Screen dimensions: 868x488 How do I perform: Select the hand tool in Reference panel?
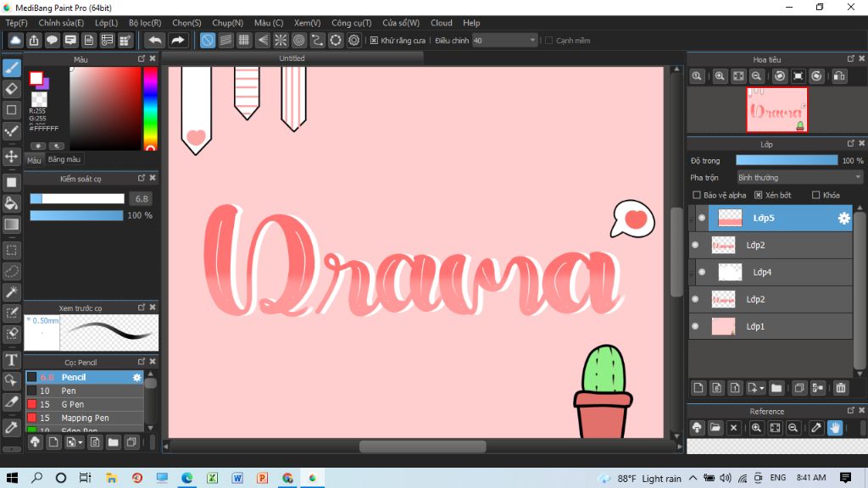[835, 428]
